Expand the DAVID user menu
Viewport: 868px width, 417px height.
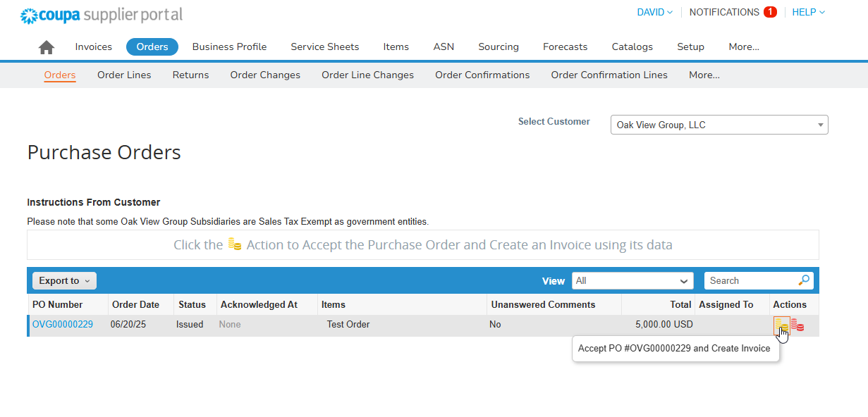pos(654,12)
